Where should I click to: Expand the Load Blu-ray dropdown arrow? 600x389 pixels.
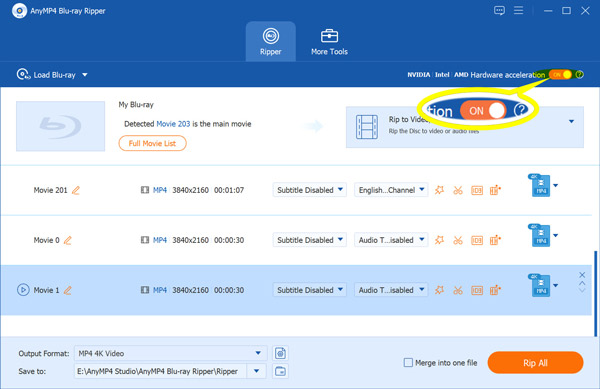(x=85, y=75)
